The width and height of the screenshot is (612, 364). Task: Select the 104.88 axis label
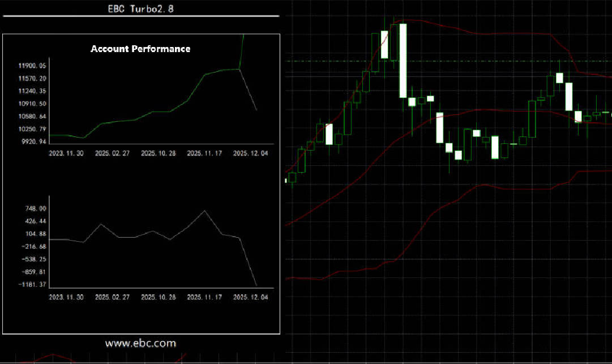(34, 234)
